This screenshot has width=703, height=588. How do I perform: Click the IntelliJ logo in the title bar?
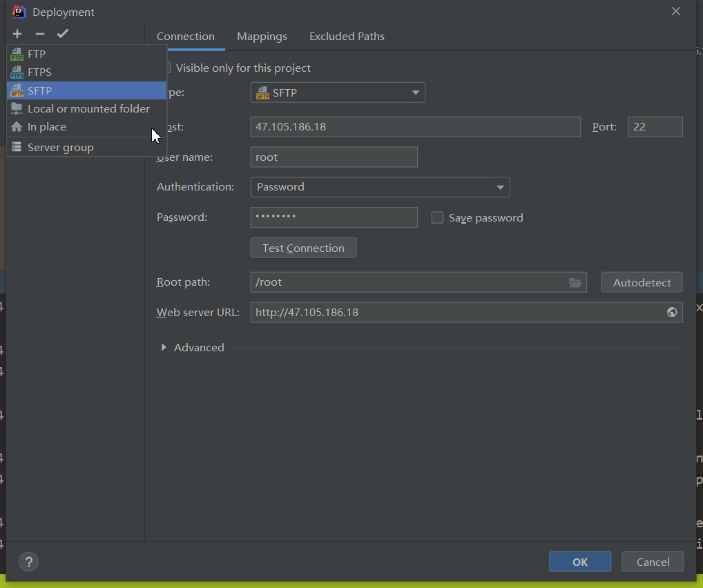coord(19,12)
